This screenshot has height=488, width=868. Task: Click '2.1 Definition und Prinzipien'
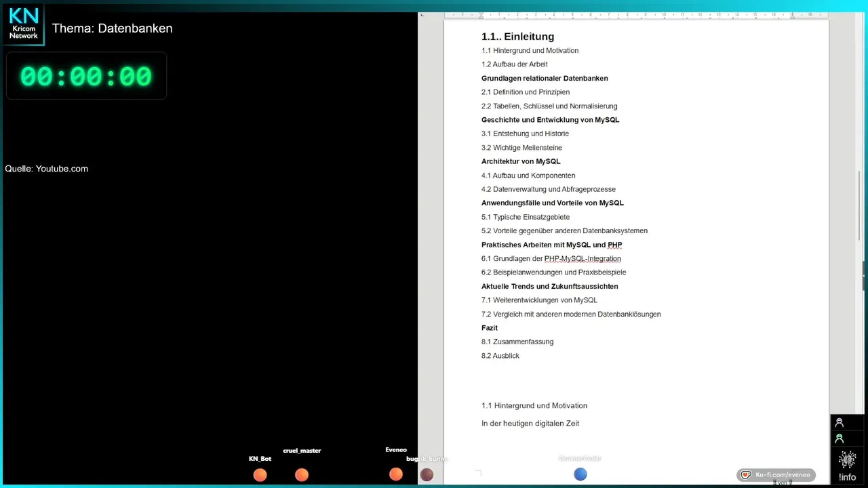pos(526,92)
